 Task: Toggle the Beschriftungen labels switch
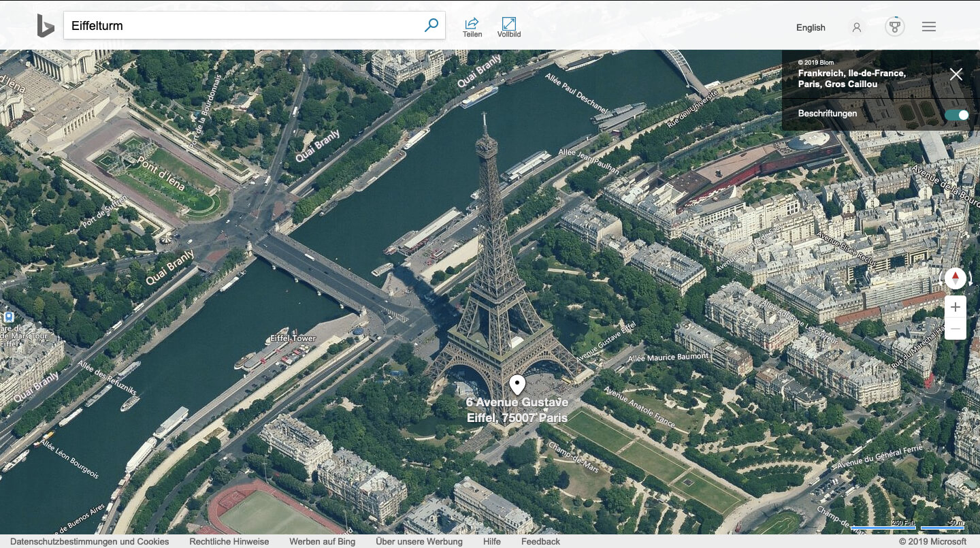pyautogui.click(x=956, y=114)
